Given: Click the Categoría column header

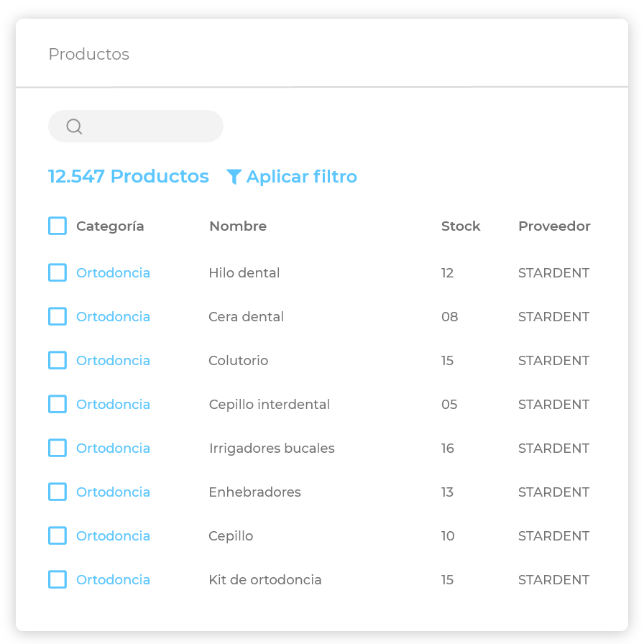Looking at the screenshot, I should [x=110, y=226].
